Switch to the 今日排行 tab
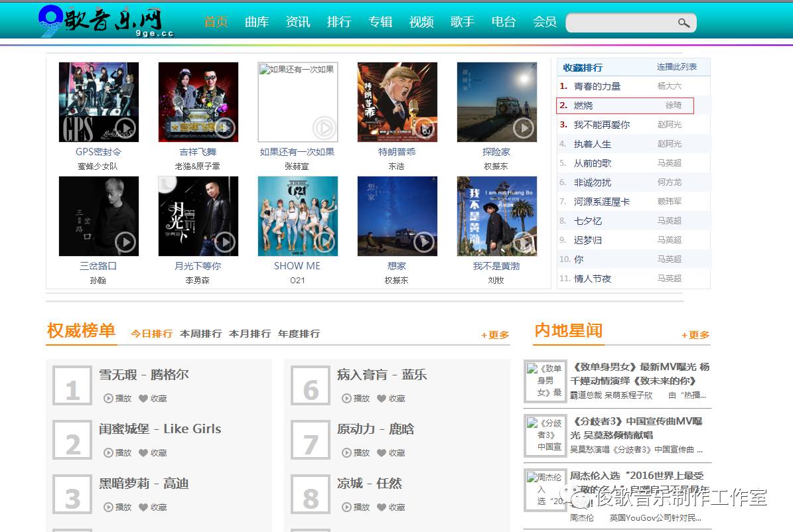 pyautogui.click(x=152, y=334)
